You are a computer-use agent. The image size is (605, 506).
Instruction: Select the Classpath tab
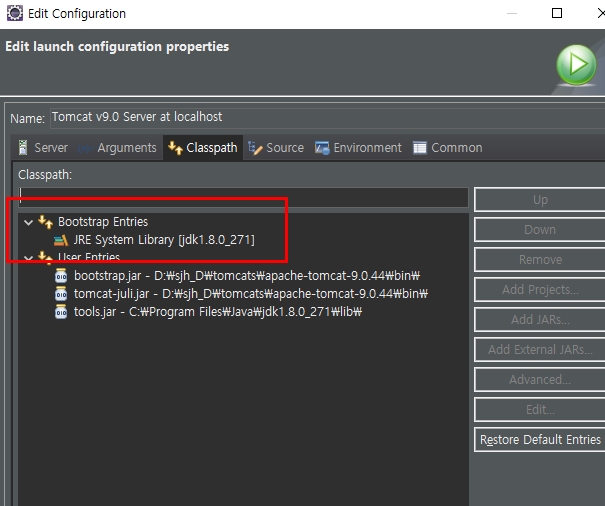pyautogui.click(x=203, y=148)
